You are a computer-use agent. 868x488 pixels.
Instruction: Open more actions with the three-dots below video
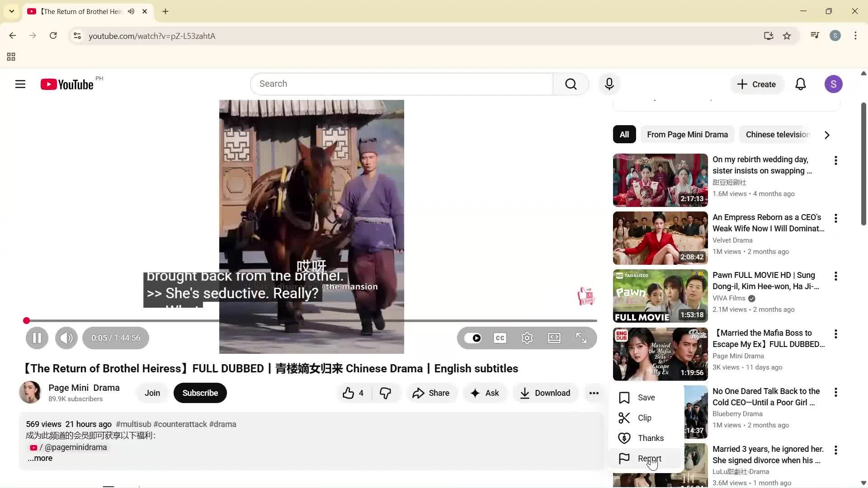click(594, 393)
